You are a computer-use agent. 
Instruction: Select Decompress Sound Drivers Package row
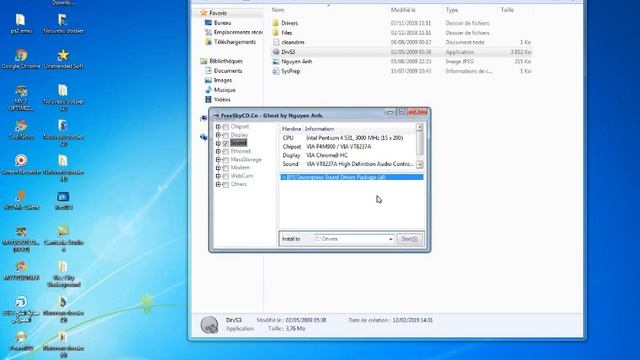(352, 177)
